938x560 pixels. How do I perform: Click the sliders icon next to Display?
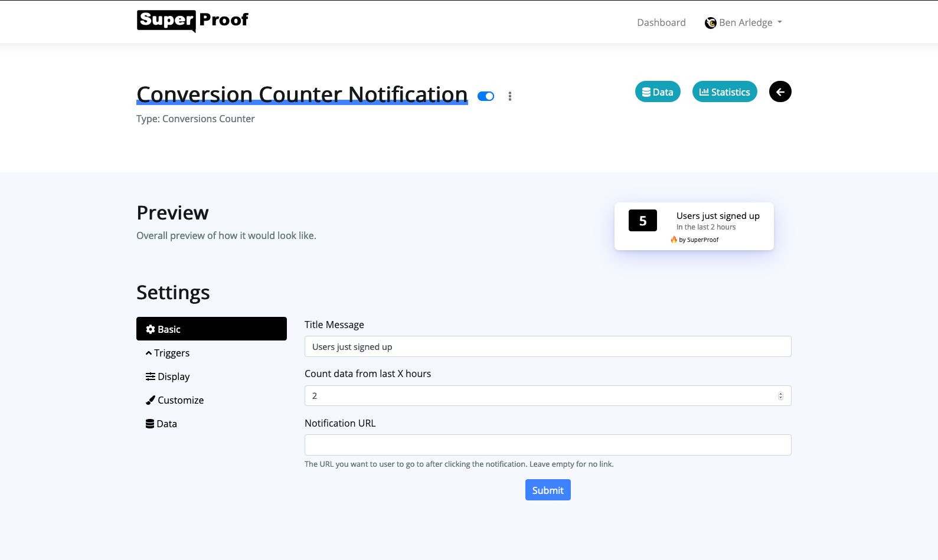click(x=149, y=376)
